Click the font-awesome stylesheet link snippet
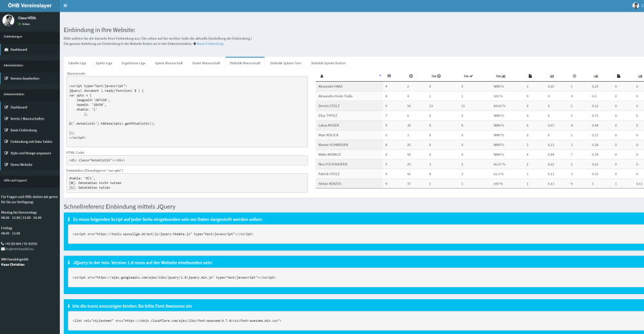644x334 pixels. (176, 320)
